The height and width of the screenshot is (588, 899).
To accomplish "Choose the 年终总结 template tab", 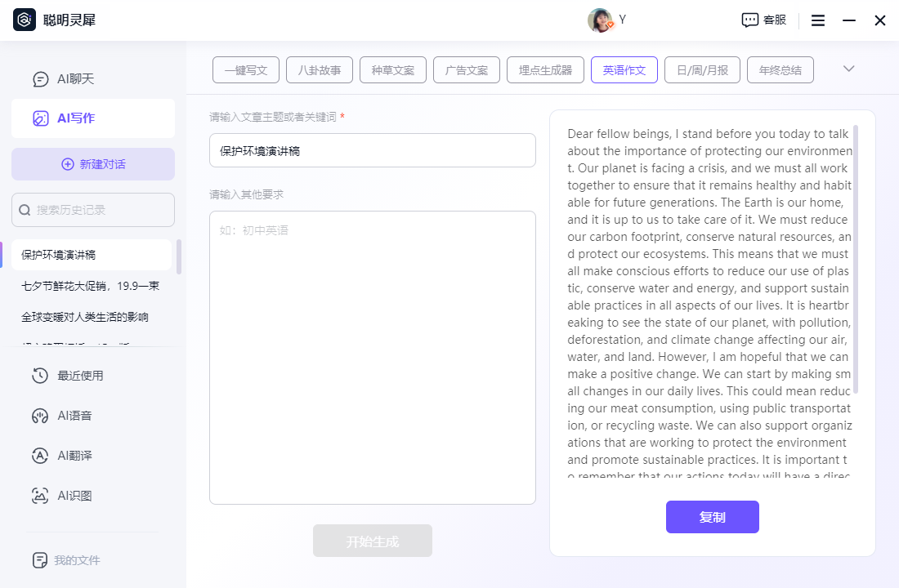I will pos(780,70).
